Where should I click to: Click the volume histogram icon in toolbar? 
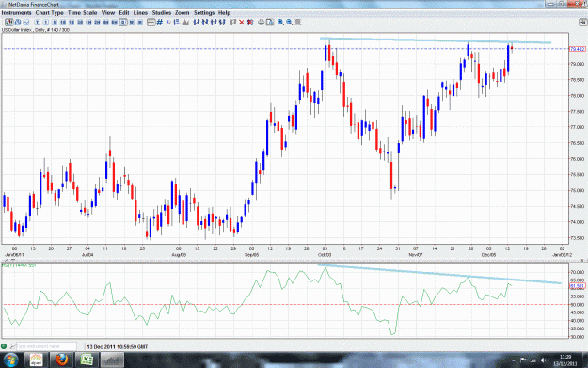point(185,23)
